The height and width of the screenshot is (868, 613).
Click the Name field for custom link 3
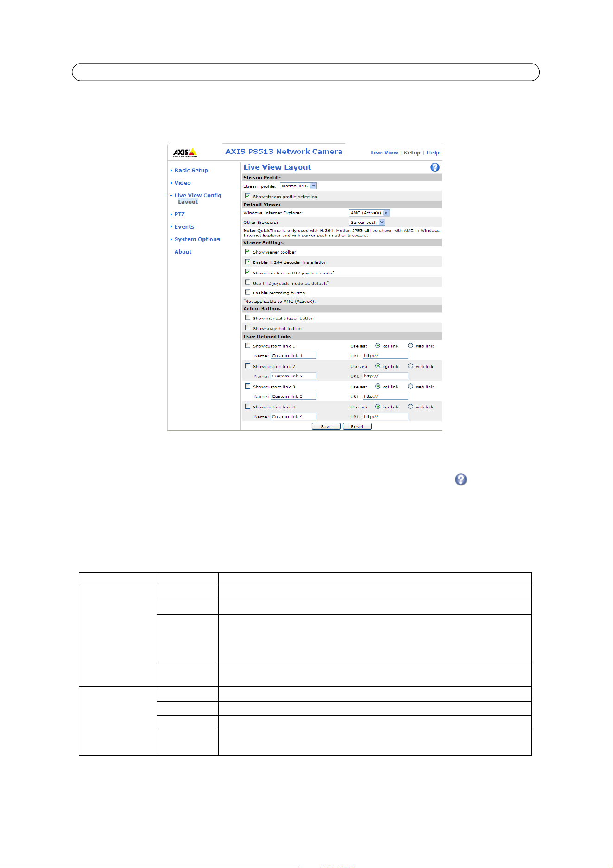point(293,396)
